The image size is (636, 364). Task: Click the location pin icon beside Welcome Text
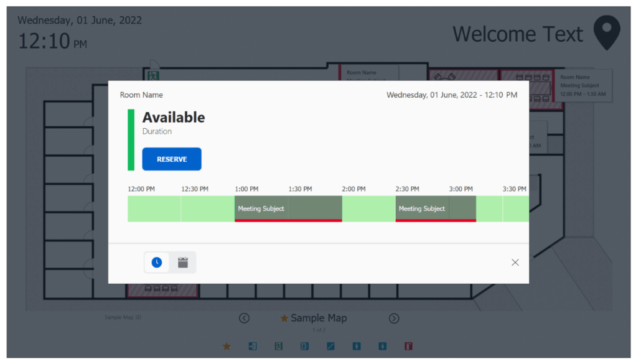click(606, 33)
